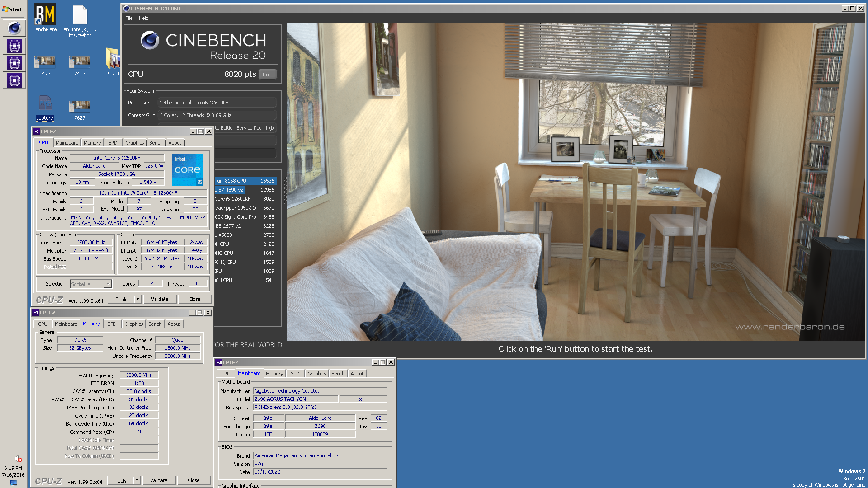Click the rendered room image in Cinebench
The width and height of the screenshot is (868, 488).
pos(576,181)
